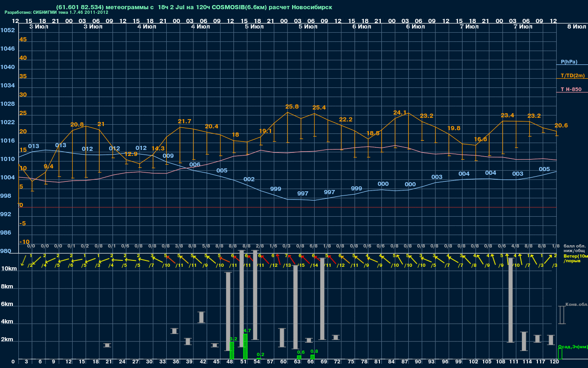Select the 18.5 temperature label
The height and width of the screenshot is (368, 588).
pos(373,133)
